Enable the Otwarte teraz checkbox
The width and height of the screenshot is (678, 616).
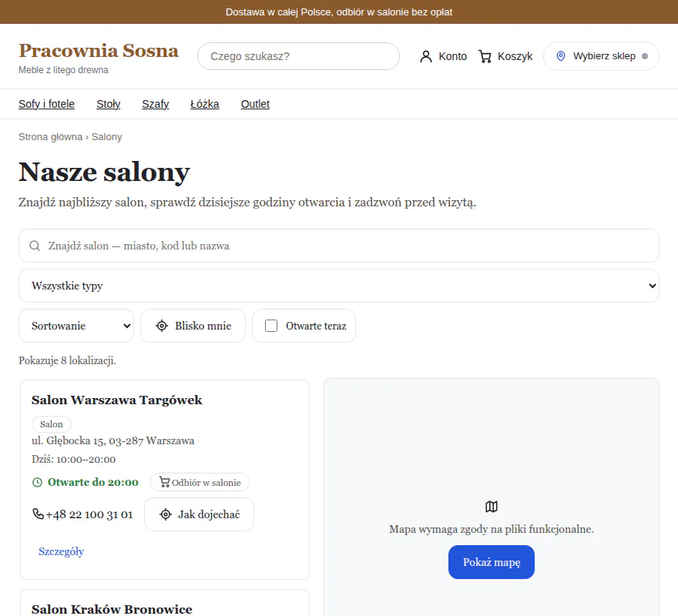pyautogui.click(x=271, y=326)
